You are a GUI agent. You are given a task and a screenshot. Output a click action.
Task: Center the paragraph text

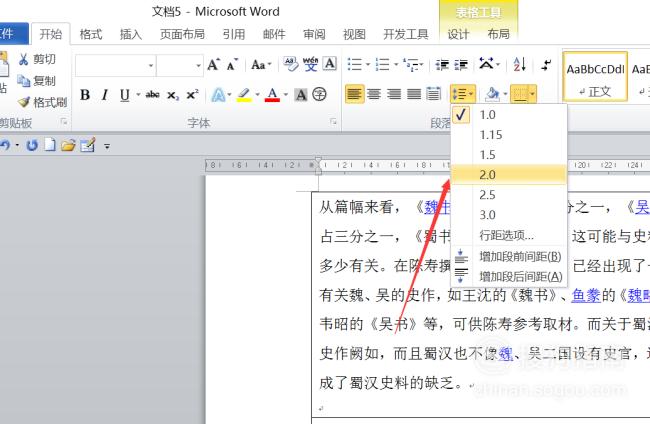374,94
